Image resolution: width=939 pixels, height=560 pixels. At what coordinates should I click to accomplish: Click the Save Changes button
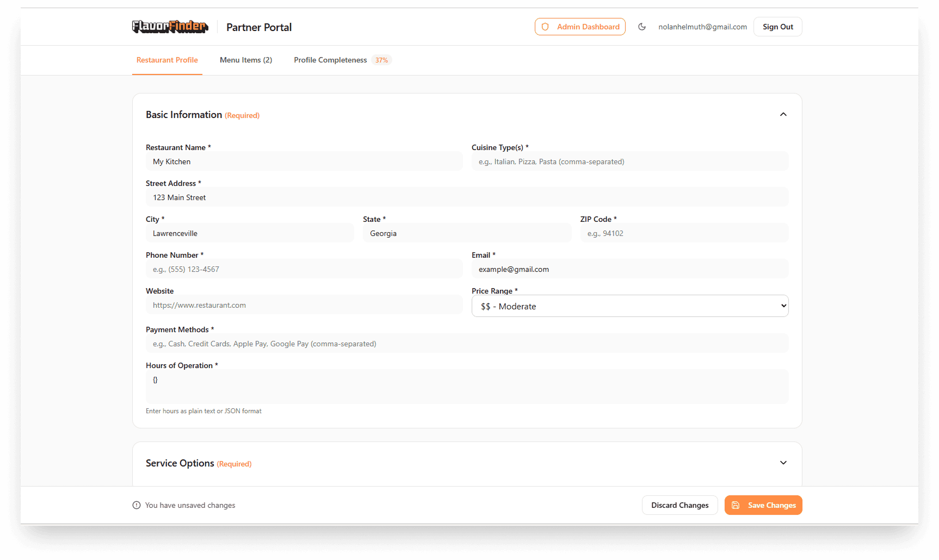763,505
